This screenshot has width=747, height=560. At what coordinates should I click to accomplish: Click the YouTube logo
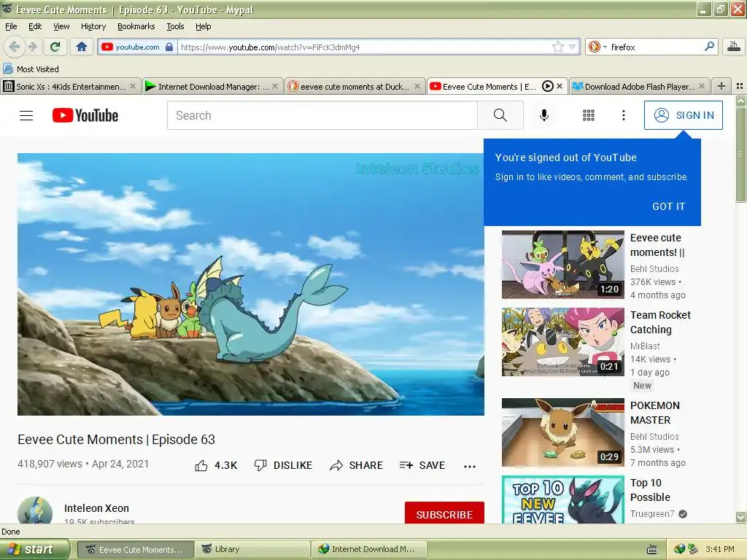point(85,115)
